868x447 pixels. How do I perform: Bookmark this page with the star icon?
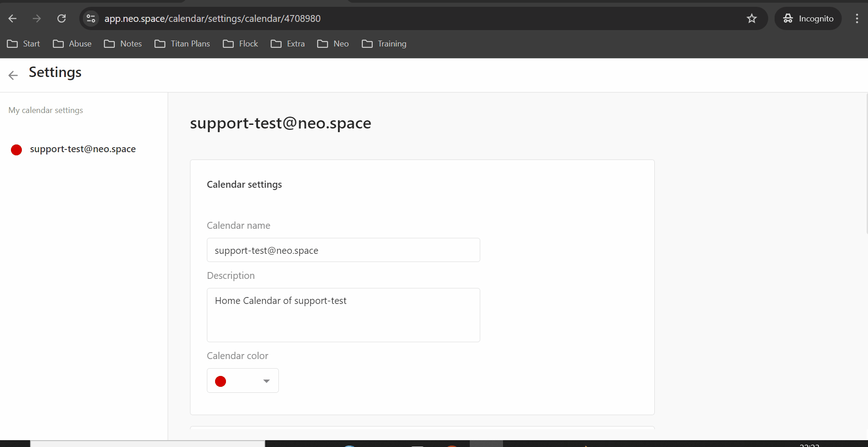coord(751,19)
